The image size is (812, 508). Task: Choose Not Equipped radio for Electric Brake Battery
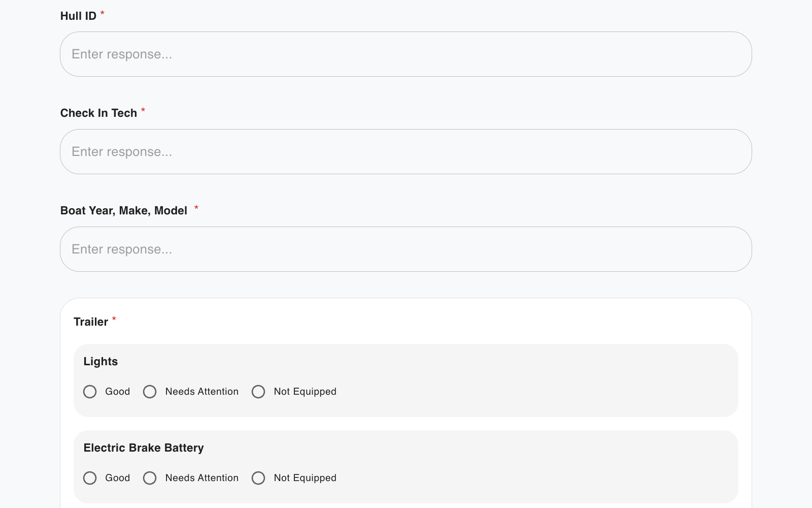(x=258, y=478)
